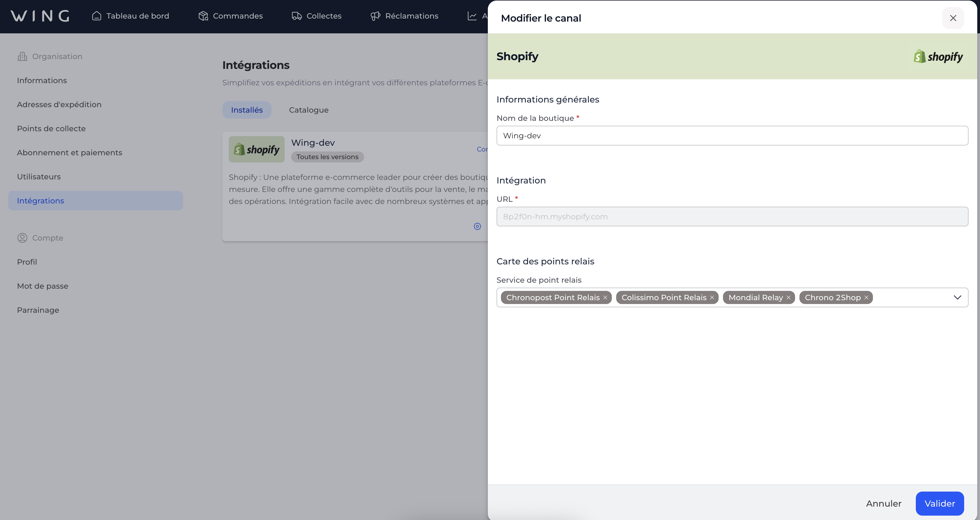This screenshot has width=980, height=520.
Task: Click the Collectes truck icon
Action: (x=296, y=16)
